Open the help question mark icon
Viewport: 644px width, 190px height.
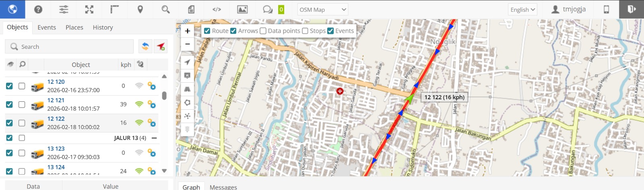pyautogui.click(x=38, y=9)
